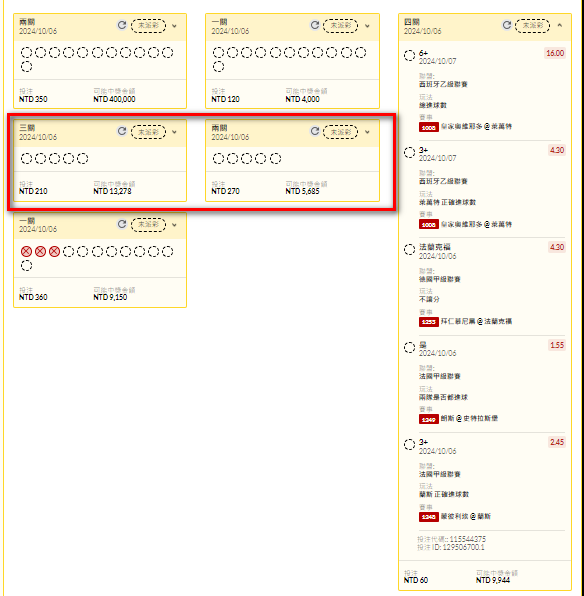Refresh the 兩關 bet card with NTD 270 stake
Image resolution: width=584 pixels, height=596 pixels.
(x=314, y=132)
